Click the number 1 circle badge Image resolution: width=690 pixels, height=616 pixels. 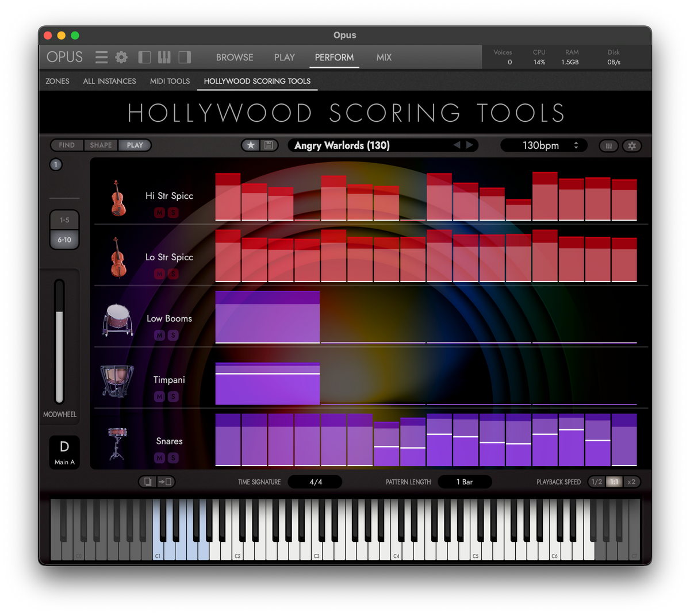coord(56,165)
